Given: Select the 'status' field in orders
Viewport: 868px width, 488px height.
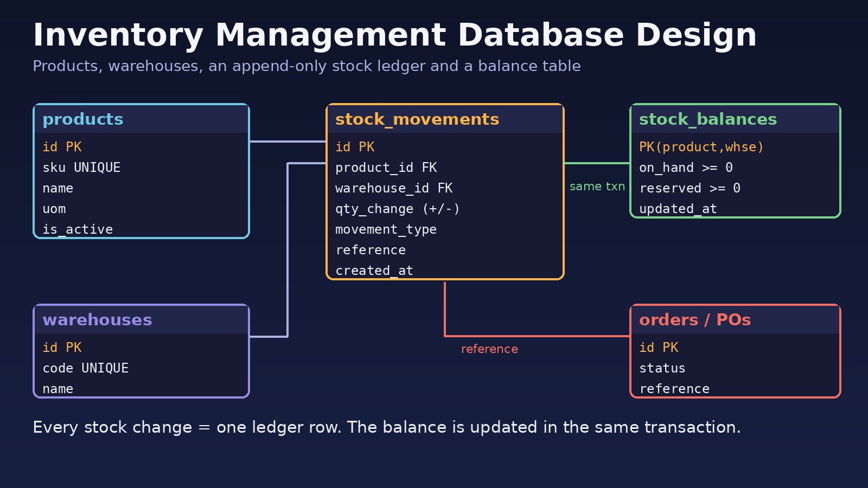Looking at the screenshot, I should [x=662, y=368].
